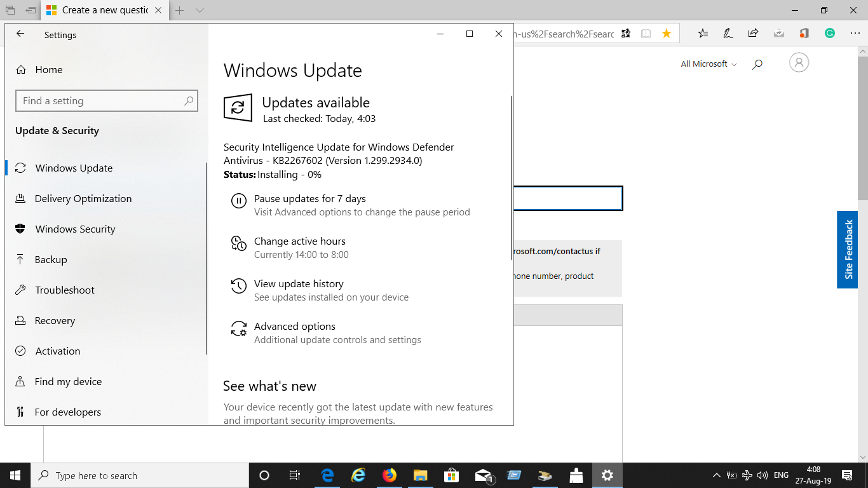
Task: Click the update refresh status icon
Action: (238, 107)
